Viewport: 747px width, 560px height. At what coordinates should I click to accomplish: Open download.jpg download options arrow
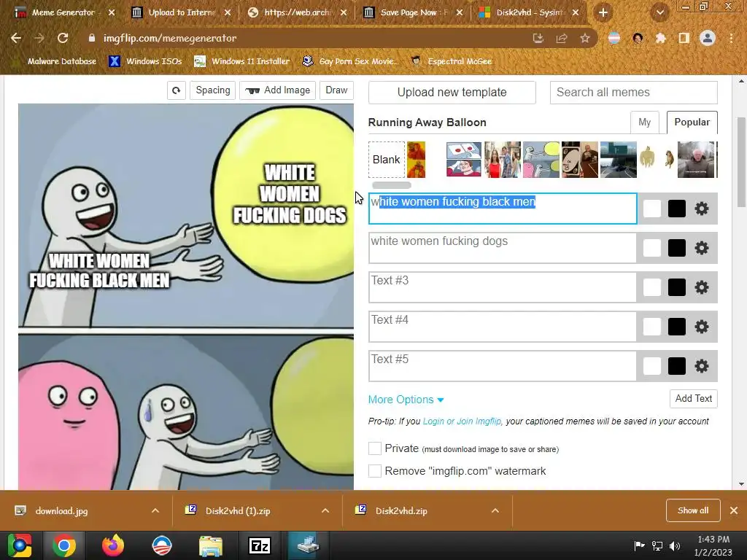(x=155, y=510)
